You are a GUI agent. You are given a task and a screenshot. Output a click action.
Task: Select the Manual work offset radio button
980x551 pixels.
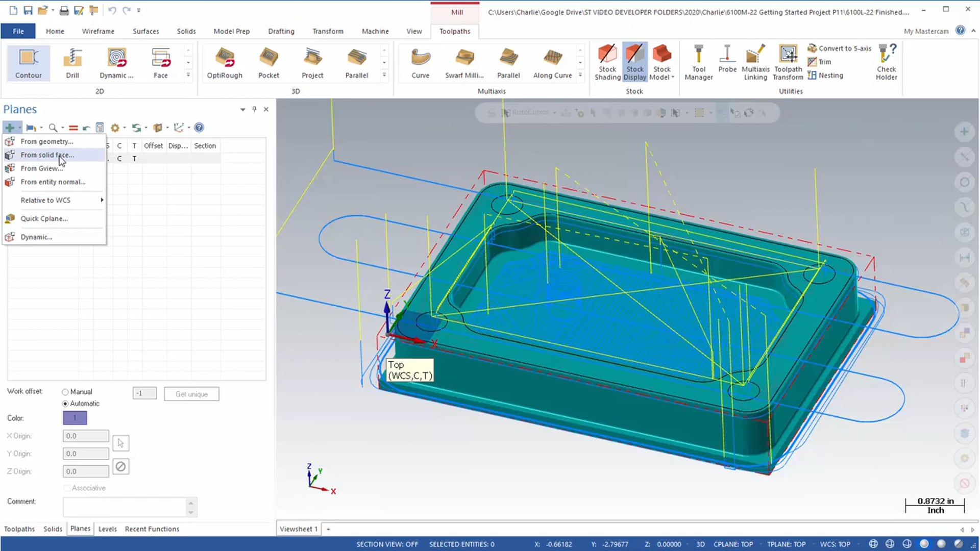(x=65, y=391)
